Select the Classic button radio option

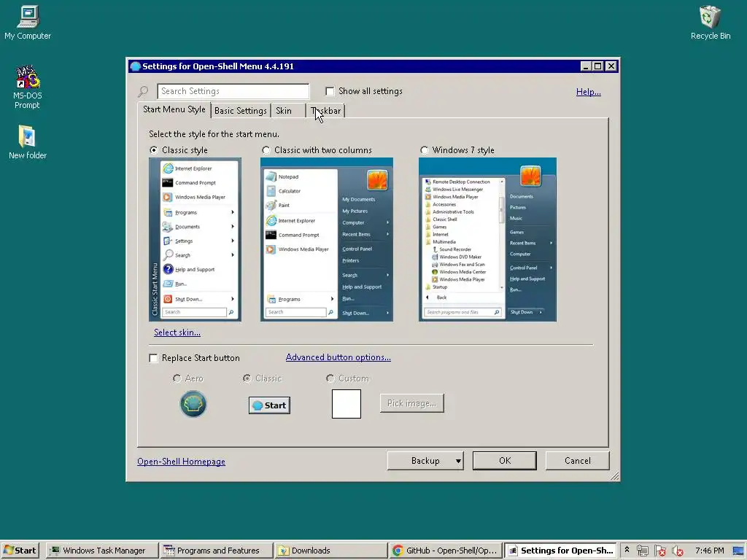point(247,378)
